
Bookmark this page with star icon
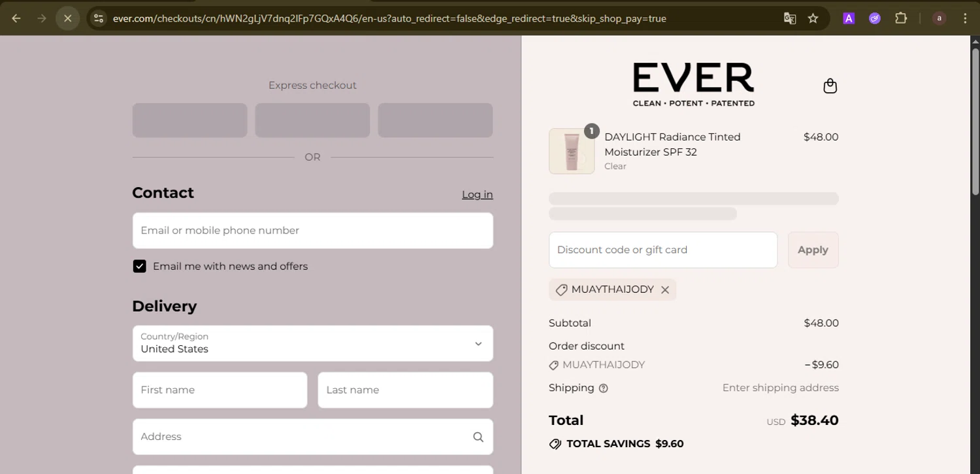point(813,18)
